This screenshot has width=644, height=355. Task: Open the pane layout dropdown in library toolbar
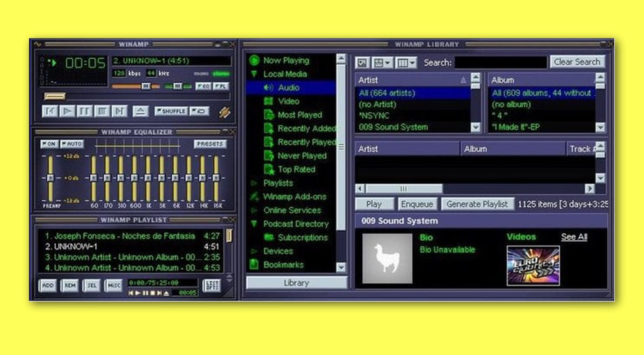[x=382, y=63]
